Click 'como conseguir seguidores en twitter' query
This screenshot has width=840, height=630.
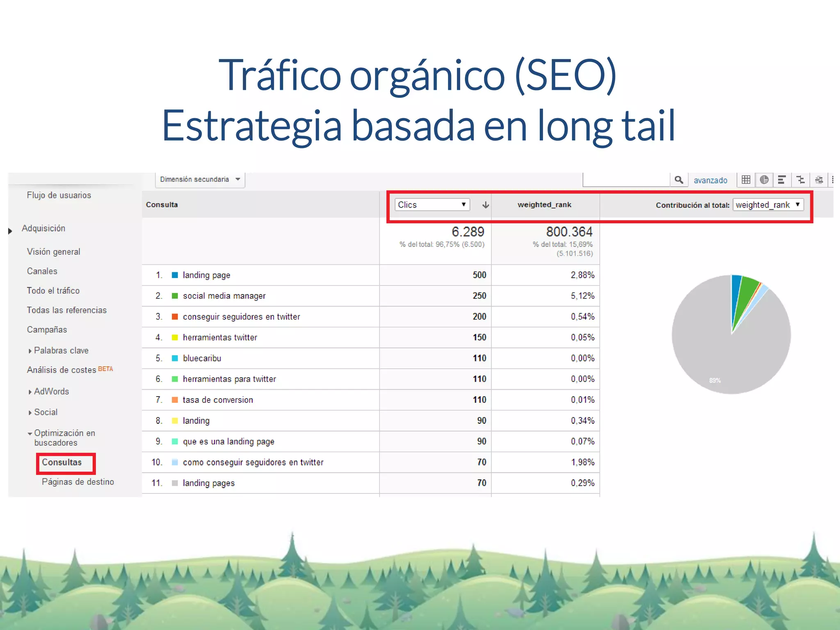coord(253,462)
